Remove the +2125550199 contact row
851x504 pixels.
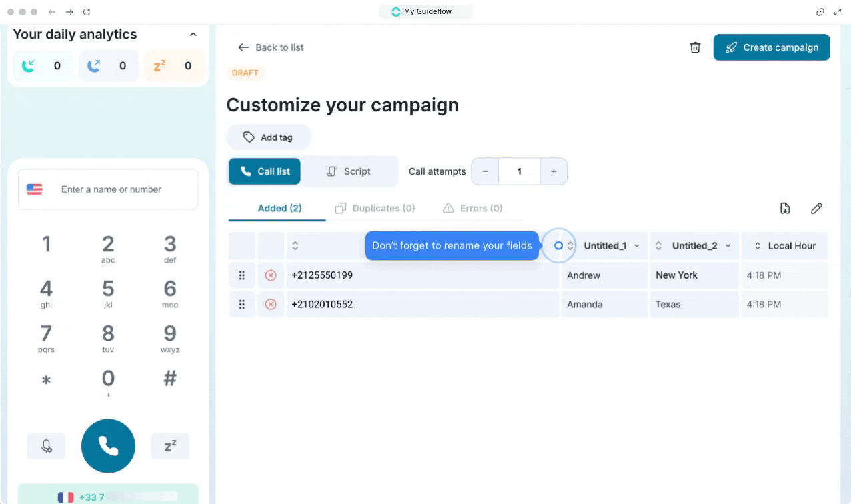click(x=271, y=275)
